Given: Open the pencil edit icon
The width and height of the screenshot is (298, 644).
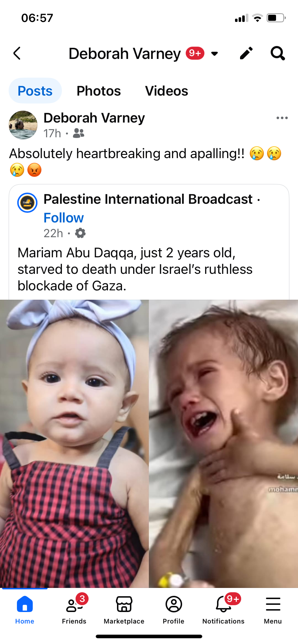Looking at the screenshot, I should [247, 54].
